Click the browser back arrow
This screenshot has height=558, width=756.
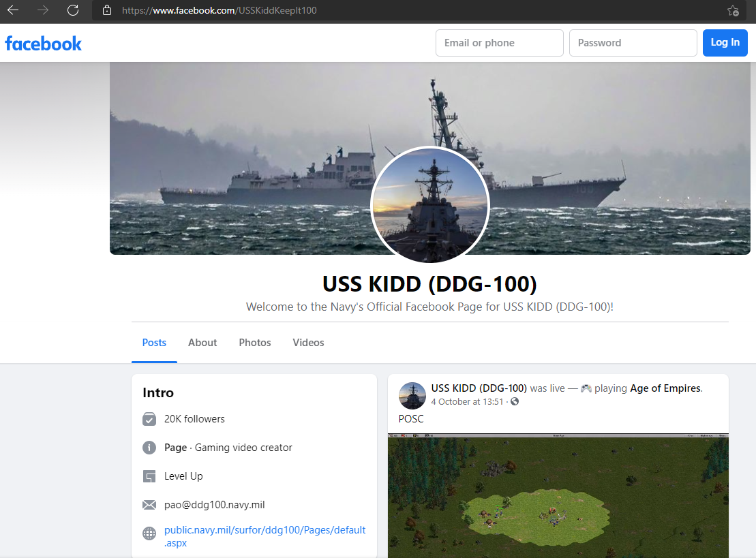[13, 10]
